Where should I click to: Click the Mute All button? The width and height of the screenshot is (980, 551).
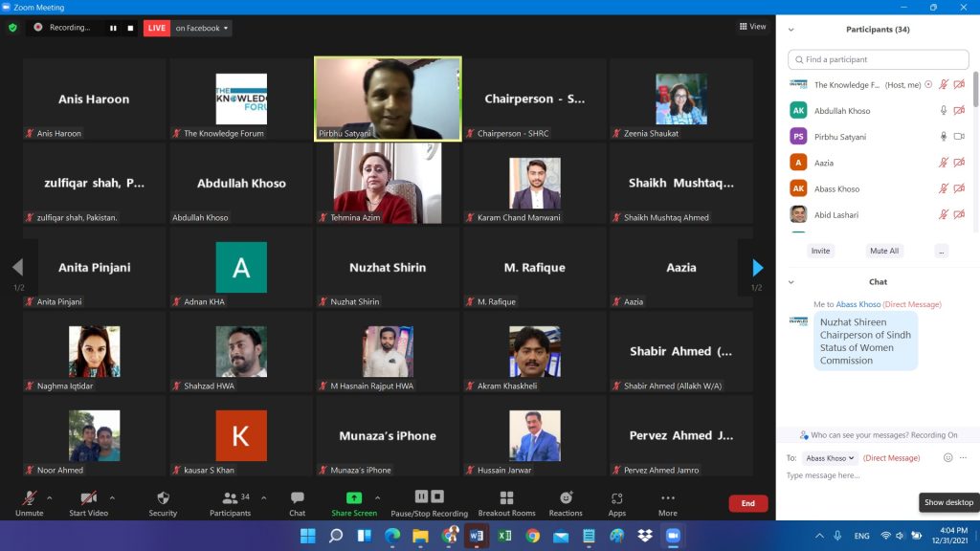pyautogui.click(x=883, y=251)
